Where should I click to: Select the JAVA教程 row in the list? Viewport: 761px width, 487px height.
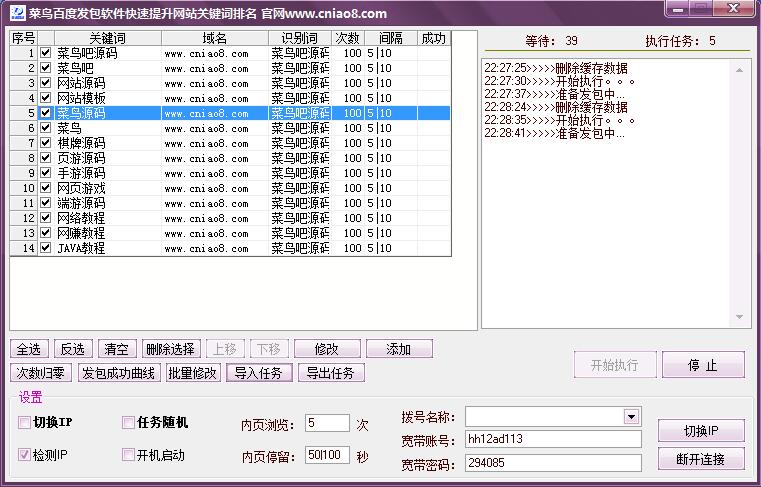(x=231, y=248)
